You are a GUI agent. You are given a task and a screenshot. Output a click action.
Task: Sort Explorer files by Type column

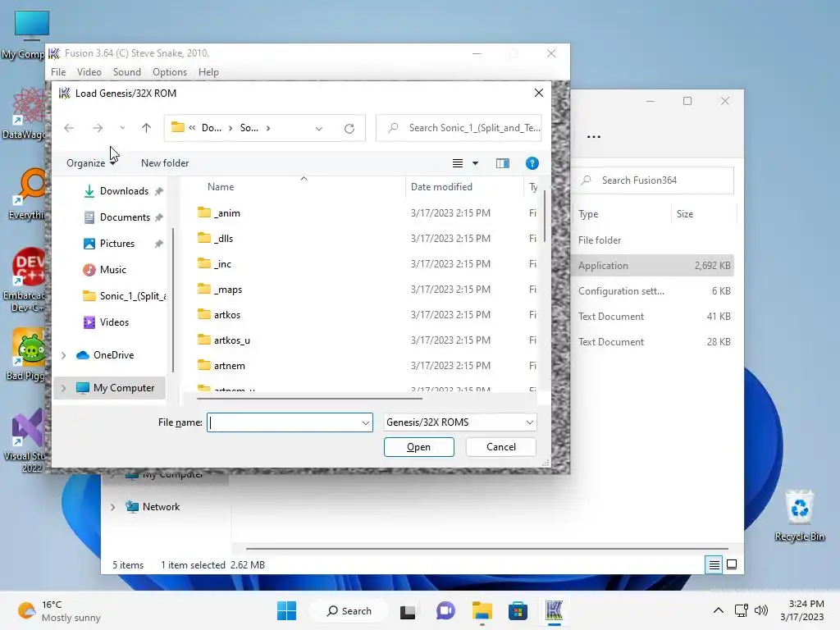pos(588,214)
